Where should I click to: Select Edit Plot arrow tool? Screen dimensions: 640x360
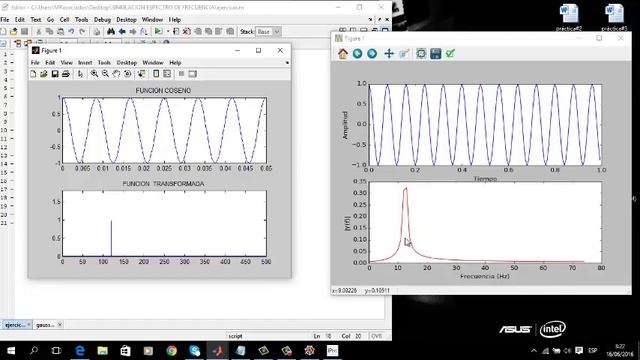click(x=80, y=74)
